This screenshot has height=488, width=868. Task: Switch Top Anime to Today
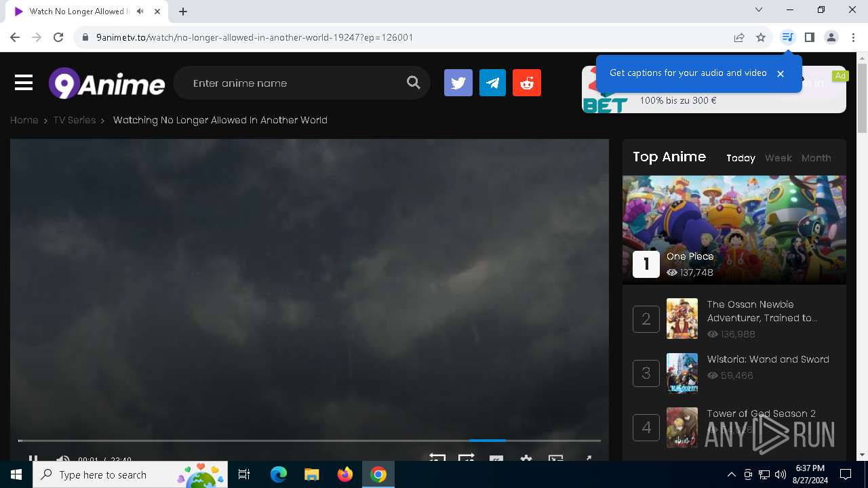[x=741, y=158]
